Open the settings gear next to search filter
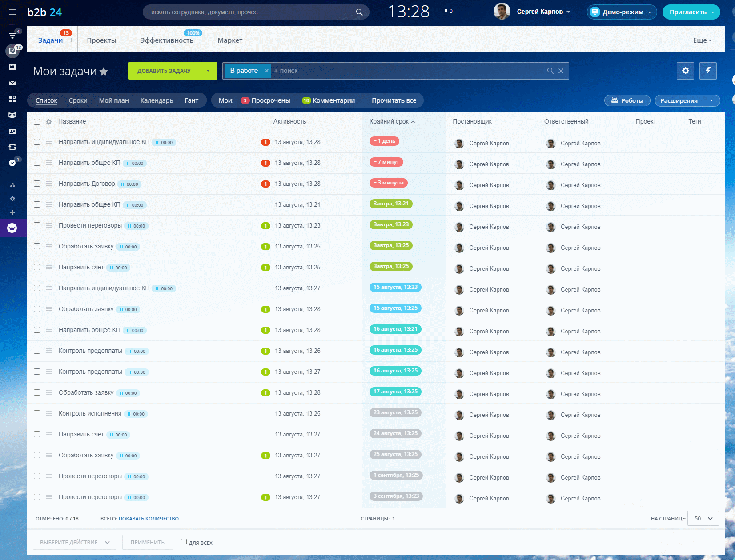The image size is (735, 560). [x=685, y=71]
